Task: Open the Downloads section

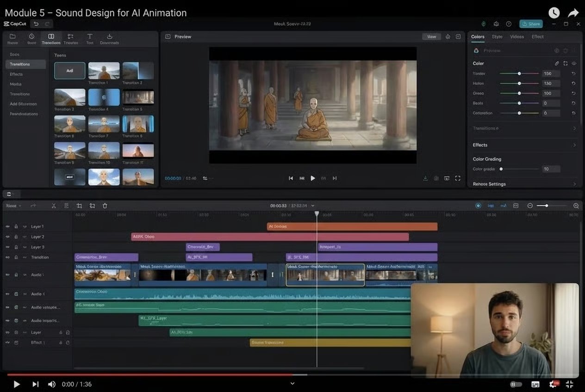Action: [x=109, y=38]
